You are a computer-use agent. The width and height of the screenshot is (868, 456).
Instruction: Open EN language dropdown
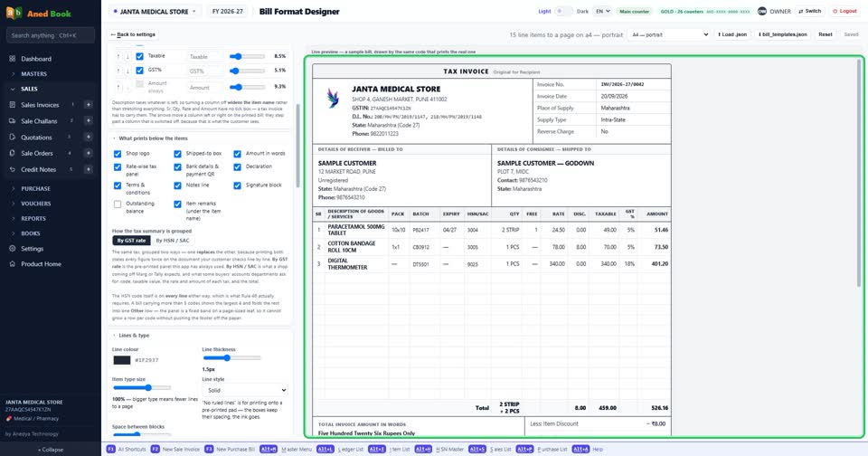[602, 11]
